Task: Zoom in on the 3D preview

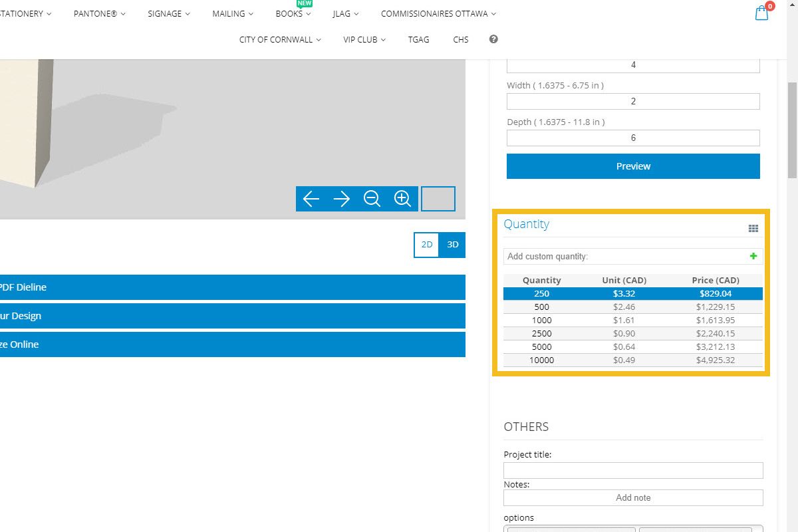Action: click(x=402, y=199)
